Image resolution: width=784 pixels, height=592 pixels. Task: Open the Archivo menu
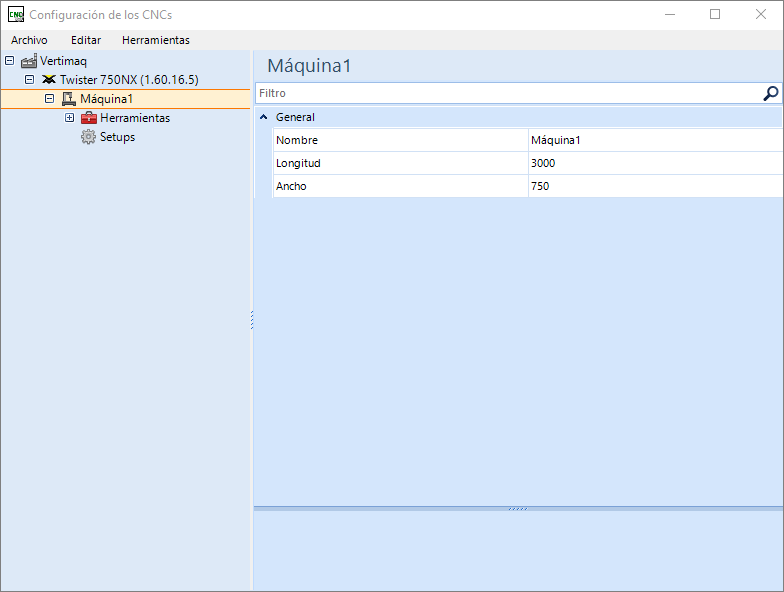click(29, 40)
